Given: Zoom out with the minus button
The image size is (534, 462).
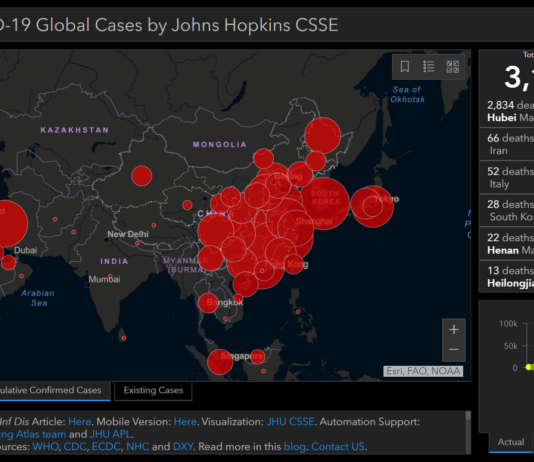Looking at the screenshot, I should click(x=454, y=350).
